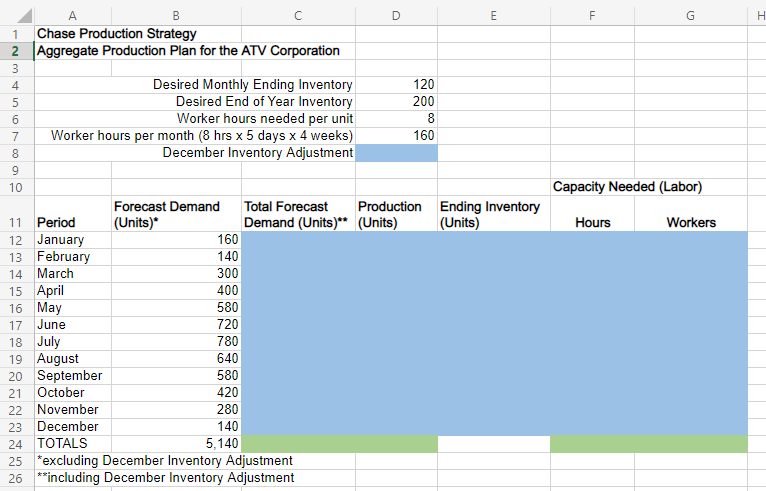
Task: Select the 'April' period cell
Action: (x=73, y=291)
